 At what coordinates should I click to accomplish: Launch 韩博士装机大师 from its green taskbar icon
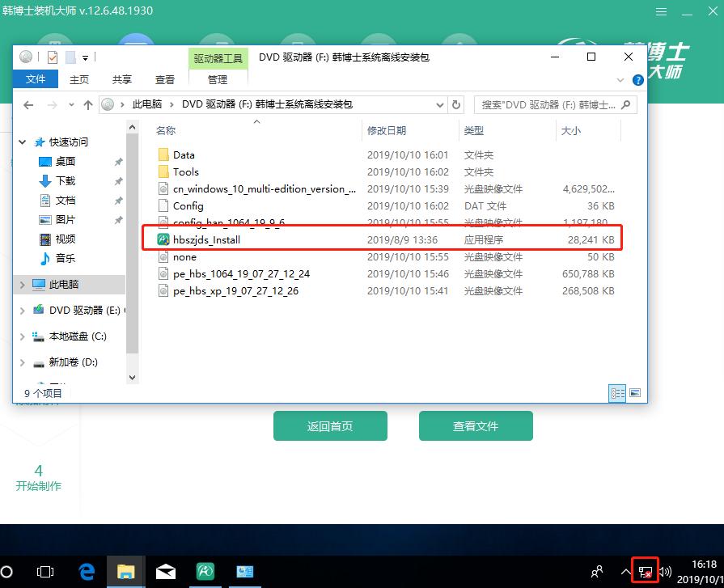click(205, 573)
